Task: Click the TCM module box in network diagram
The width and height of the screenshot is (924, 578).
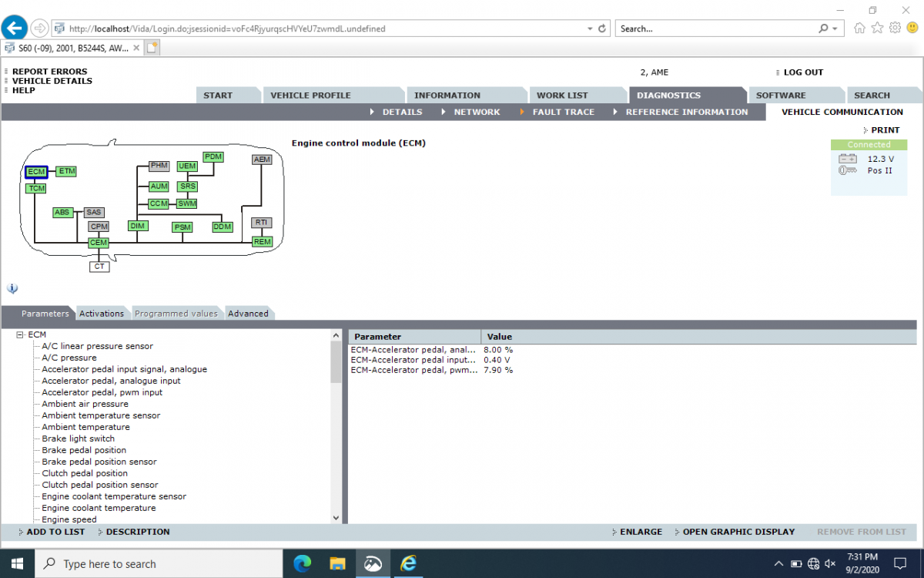Action: (36, 188)
